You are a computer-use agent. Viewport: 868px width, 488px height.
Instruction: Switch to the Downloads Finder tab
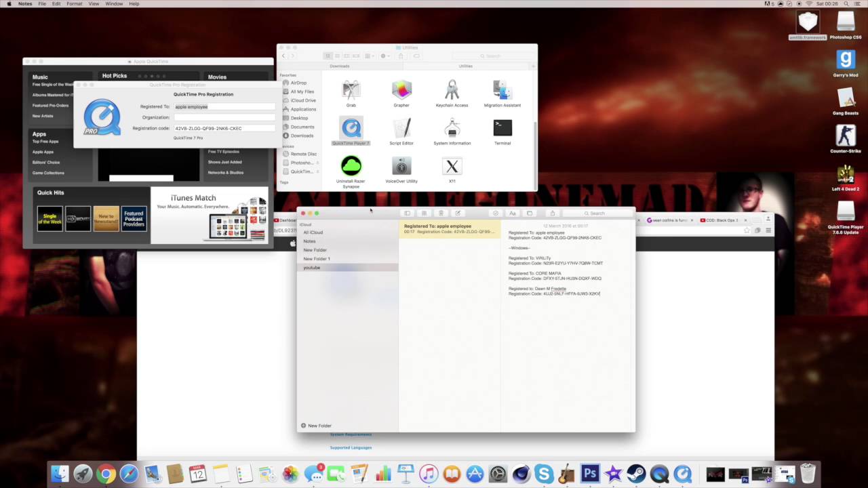[340, 66]
